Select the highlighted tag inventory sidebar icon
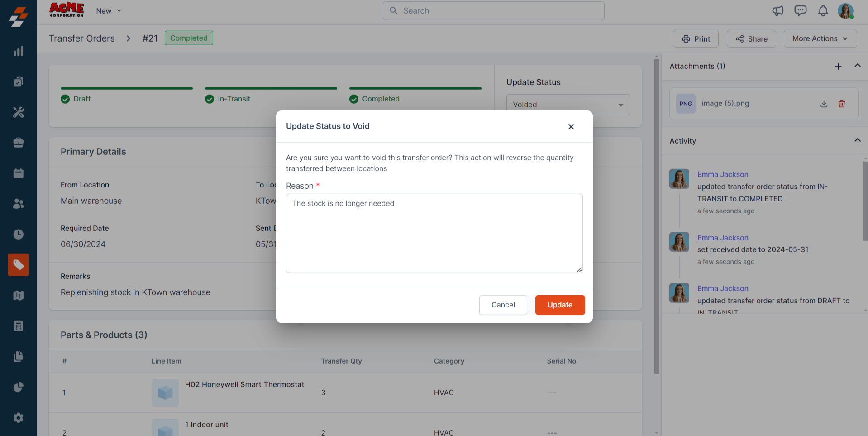This screenshot has height=436, width=868. [x=18, y=265]
